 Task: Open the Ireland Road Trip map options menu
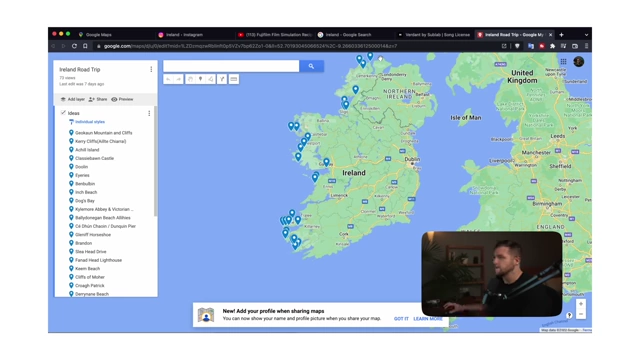[x=151, y=69]
